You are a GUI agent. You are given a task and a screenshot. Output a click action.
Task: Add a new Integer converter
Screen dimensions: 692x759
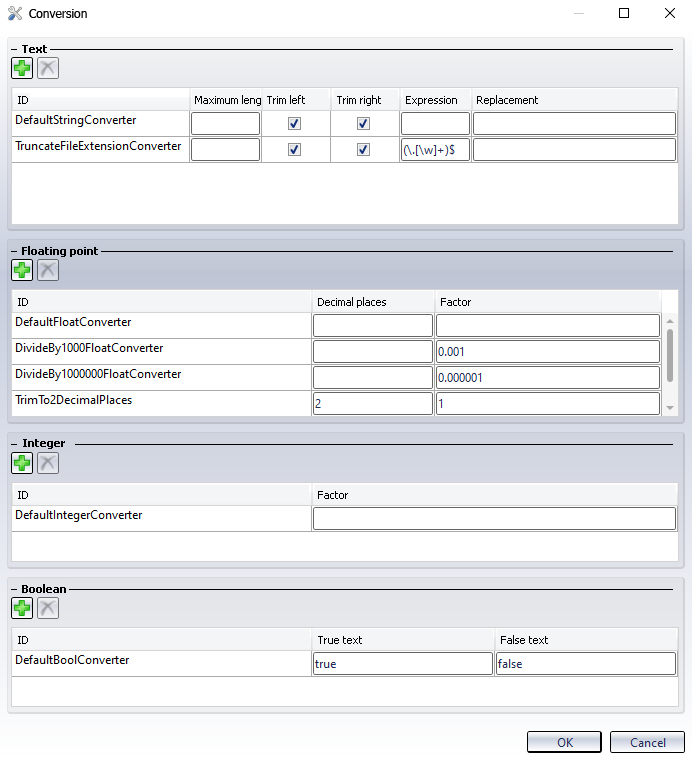click(22, 463)
